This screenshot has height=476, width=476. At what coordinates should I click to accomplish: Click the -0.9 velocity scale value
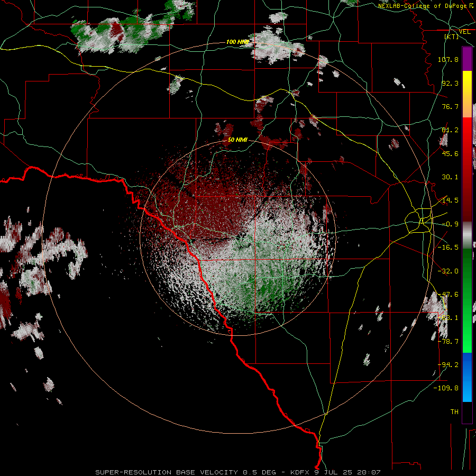[x=450, y=224]
